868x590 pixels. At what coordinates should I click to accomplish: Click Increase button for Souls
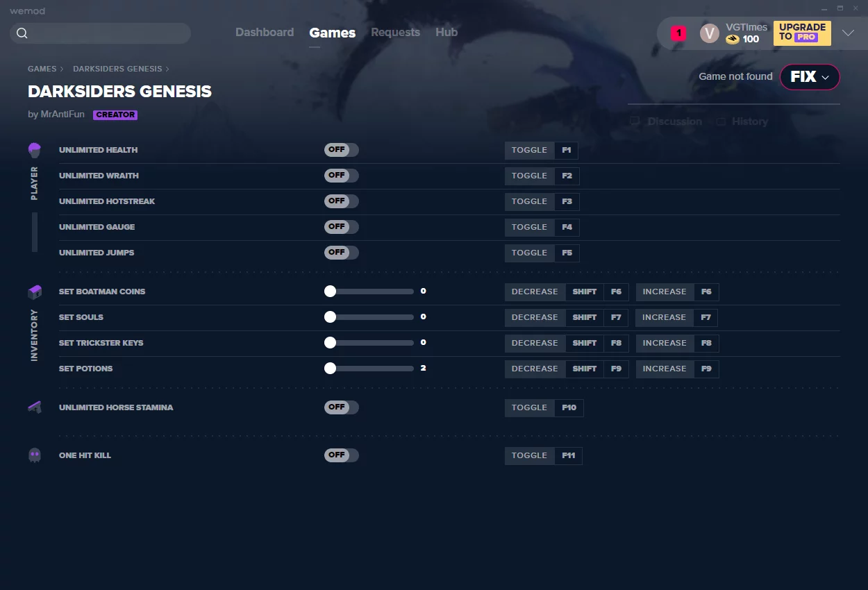click(665, 317)
